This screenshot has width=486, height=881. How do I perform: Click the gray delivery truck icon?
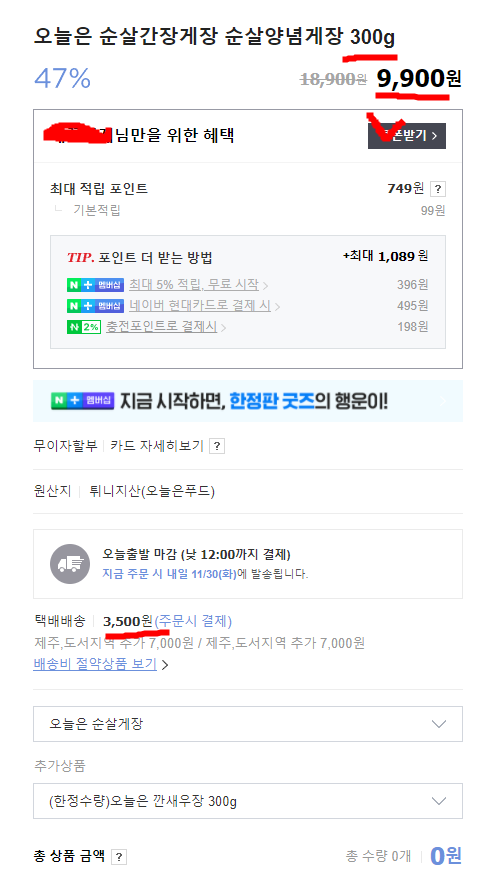click(70, 564)
